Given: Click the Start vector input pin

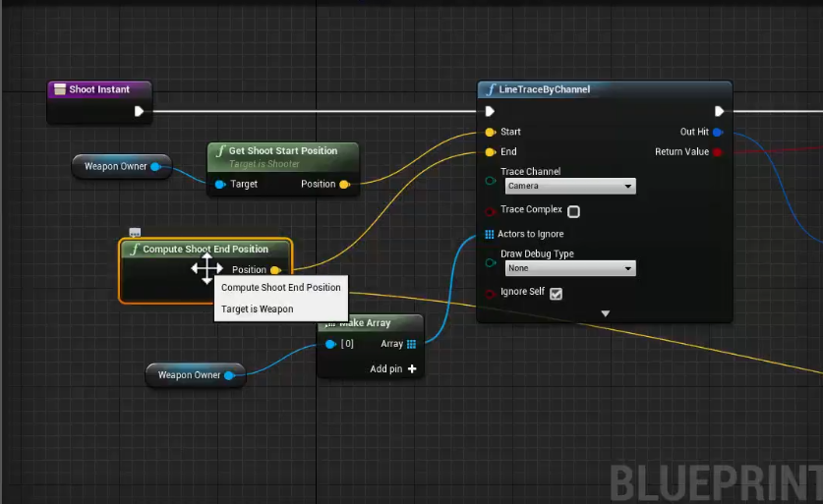Looking at the screenshot, I should click(491, 133).
